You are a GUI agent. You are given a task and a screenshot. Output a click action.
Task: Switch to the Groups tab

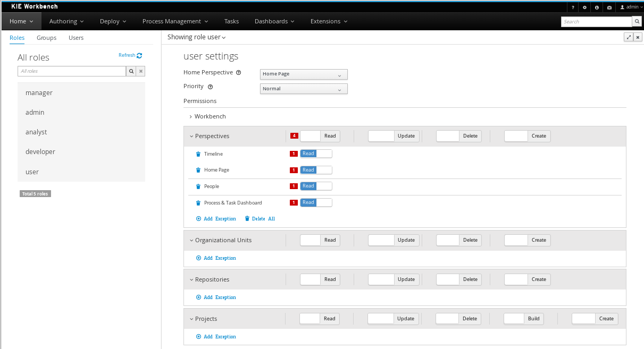(46, 38)
